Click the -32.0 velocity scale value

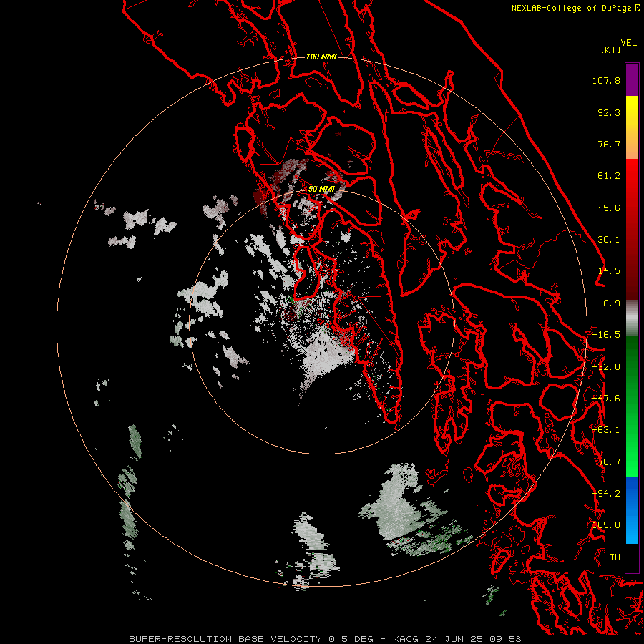click(x=606, y=367)
